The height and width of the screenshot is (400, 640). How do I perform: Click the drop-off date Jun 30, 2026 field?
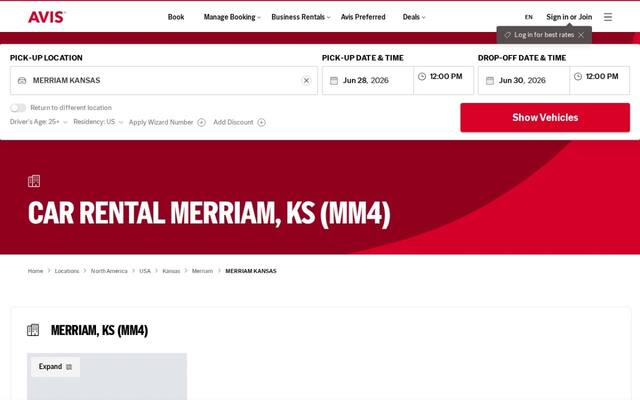pos(524,80)
